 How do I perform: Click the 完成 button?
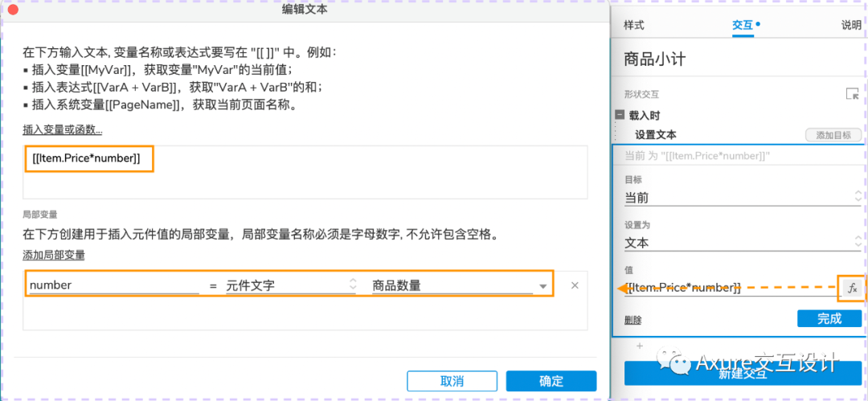click(x=829, y=318)
